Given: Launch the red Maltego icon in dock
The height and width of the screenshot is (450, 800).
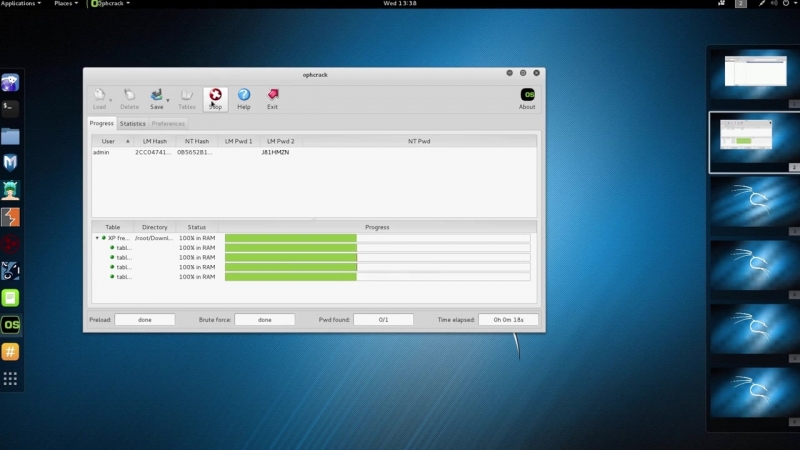Looking at the screenshot, I should pos(10,244).
